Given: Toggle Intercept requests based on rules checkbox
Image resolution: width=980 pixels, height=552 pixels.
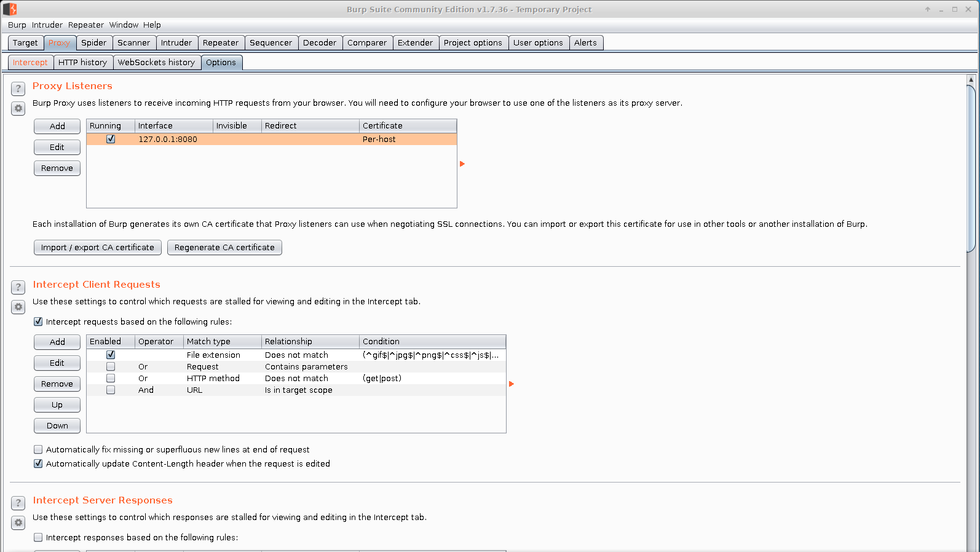Looking at the screenshot, I should tap(38, 321).
